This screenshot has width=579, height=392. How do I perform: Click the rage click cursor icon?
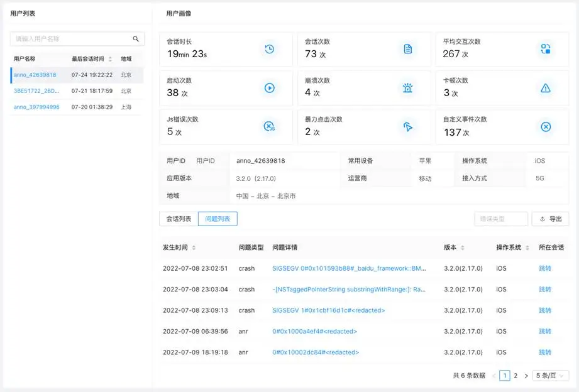tap(407, 127)
